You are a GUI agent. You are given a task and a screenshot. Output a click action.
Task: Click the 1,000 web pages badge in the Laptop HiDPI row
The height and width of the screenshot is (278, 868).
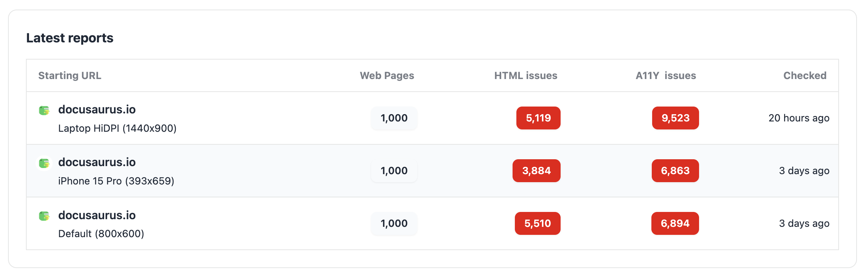pyautogui.click(x=394, y=118)
